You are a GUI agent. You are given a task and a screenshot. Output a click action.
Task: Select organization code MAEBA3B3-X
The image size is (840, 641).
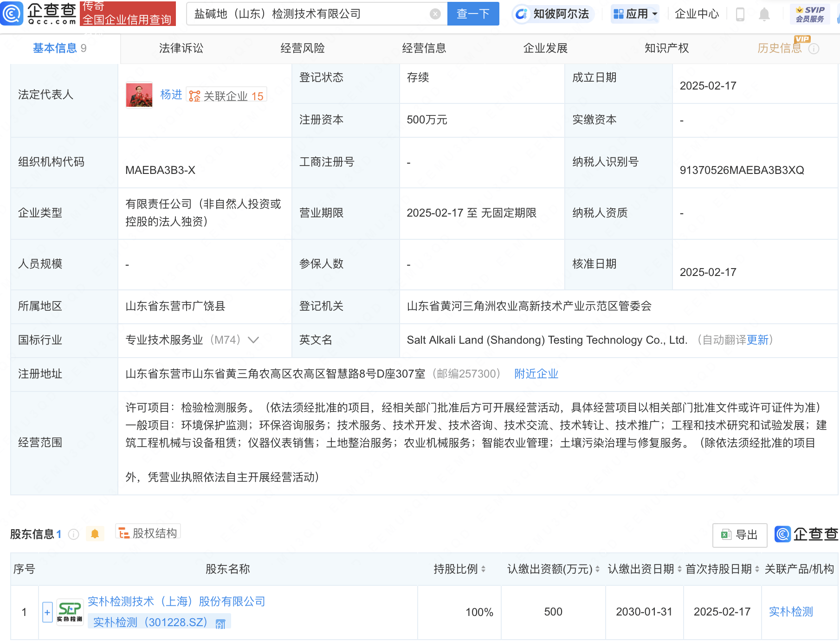160,170
